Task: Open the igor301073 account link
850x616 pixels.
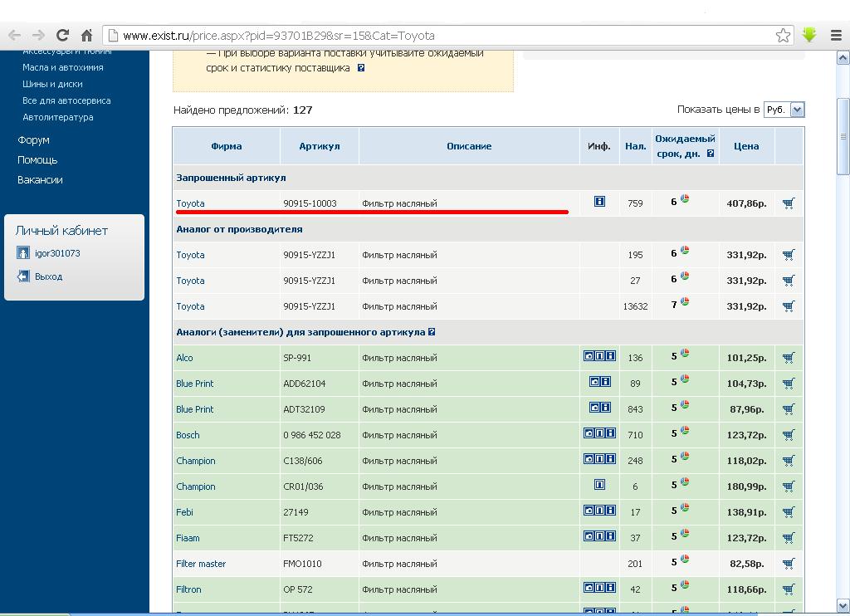Action: 57,253
